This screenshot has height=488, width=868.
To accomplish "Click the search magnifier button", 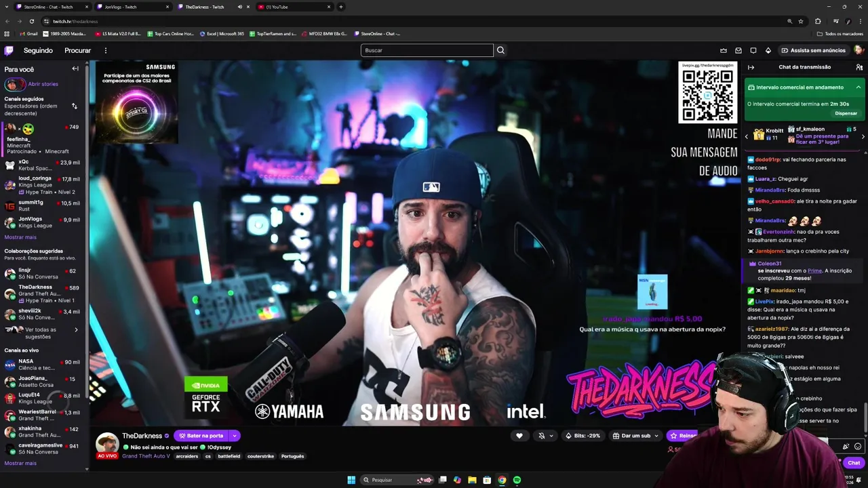I will tap(500, 50).
